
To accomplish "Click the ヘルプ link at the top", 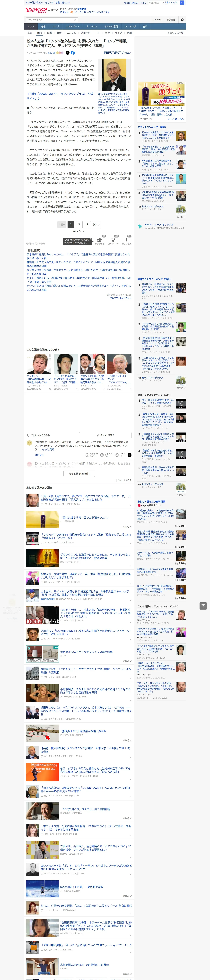I will [143, 3].
